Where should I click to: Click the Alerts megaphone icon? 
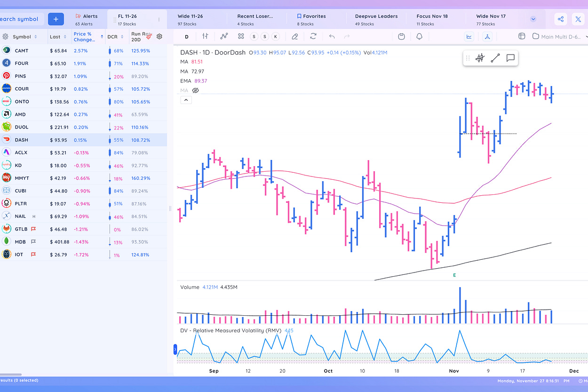[78, 16]
